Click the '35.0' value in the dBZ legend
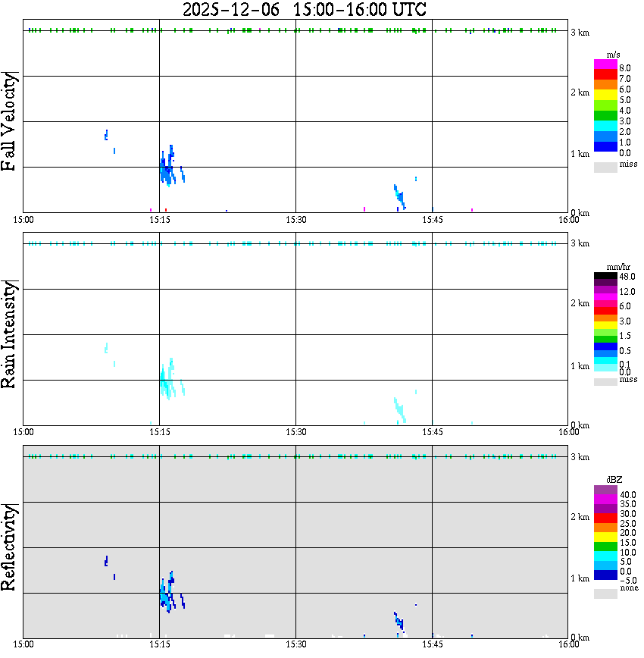Image resolution: width=644 pixels, height=658 pixels. [628, 504]
